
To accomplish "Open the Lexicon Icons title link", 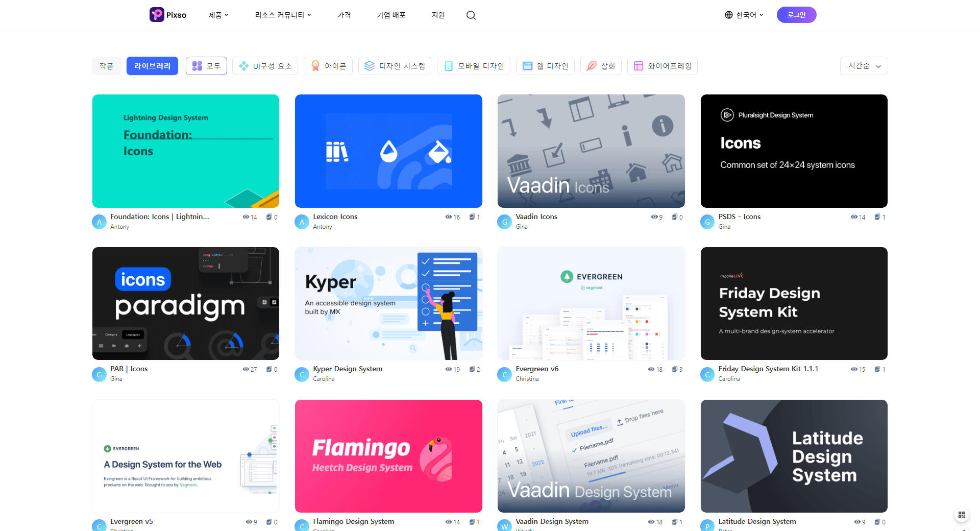I will (335, 216).
